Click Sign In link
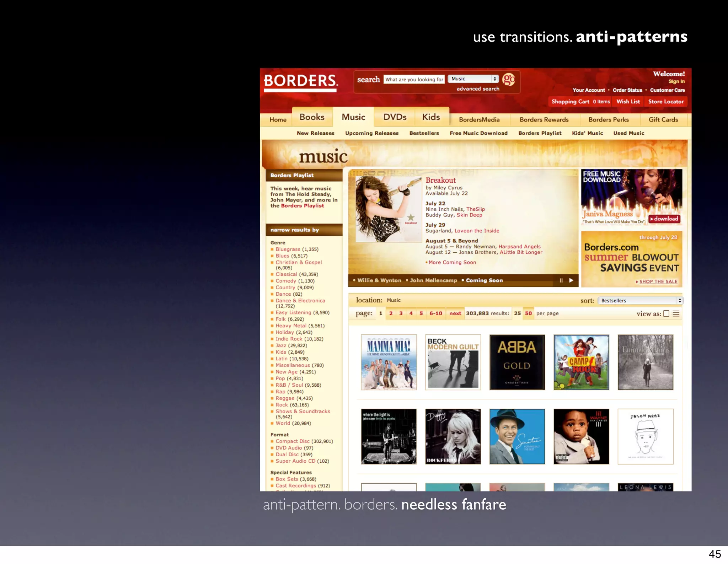Viewport: 728px width, 564px height. coord(676,81)
